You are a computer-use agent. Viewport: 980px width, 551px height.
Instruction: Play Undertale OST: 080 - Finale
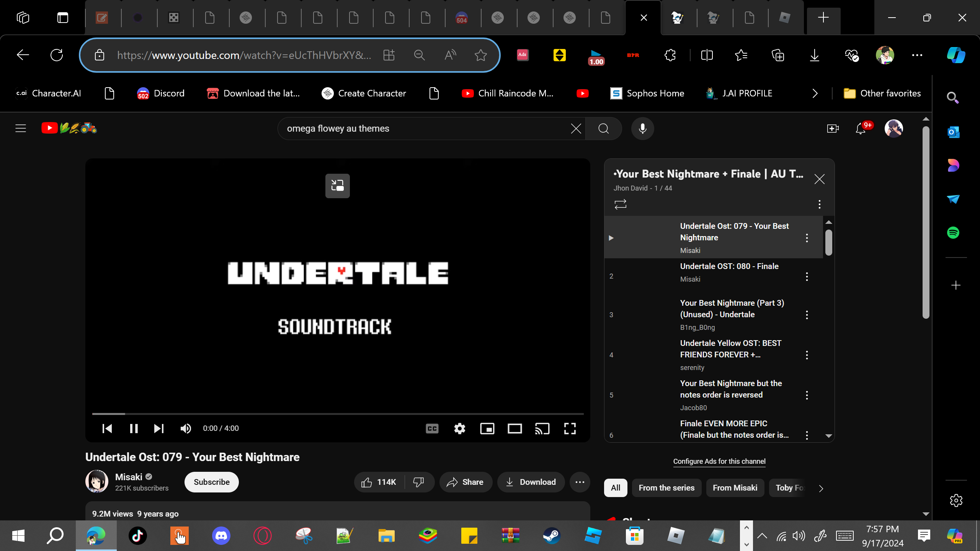729,267
